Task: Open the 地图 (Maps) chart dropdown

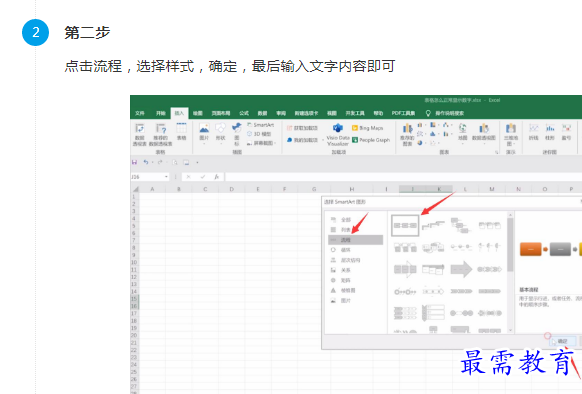Action: (462, 132)
